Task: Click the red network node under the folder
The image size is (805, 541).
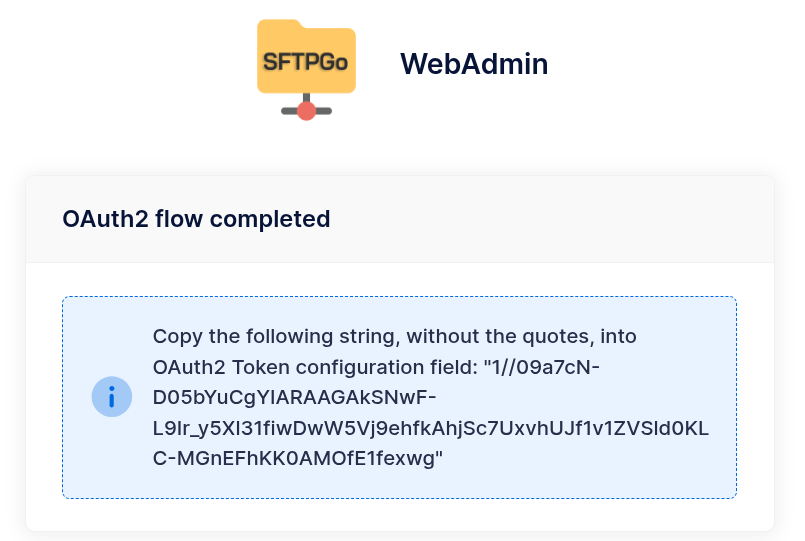Action: tap(307, 110)
